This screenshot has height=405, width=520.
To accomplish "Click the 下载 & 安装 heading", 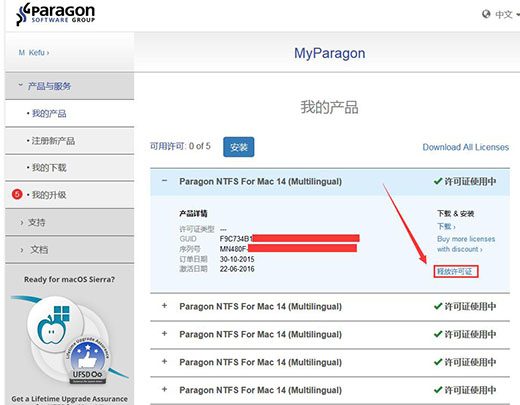I will point(455,214).
